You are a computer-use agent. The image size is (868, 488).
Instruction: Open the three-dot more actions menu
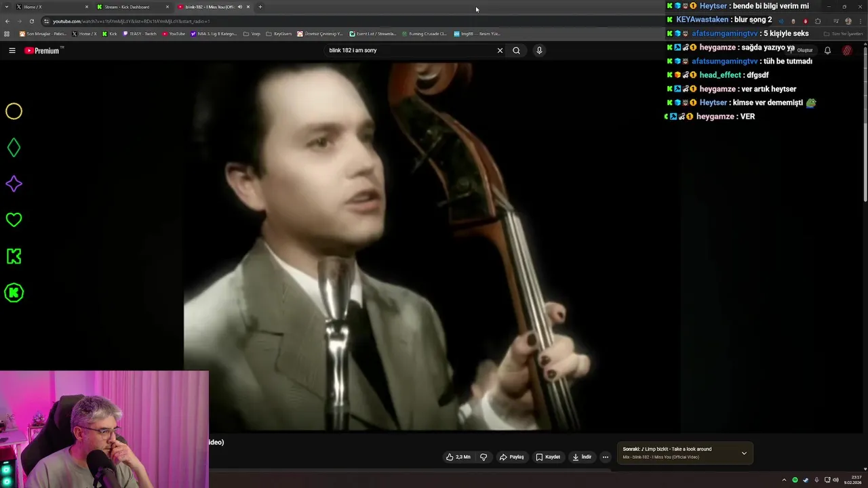[x=606, y=457]
